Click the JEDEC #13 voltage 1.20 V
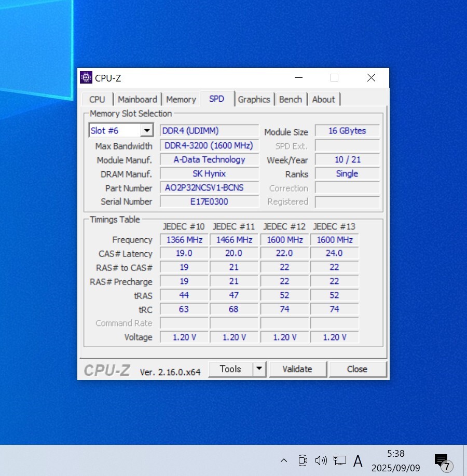 point(334,337)
